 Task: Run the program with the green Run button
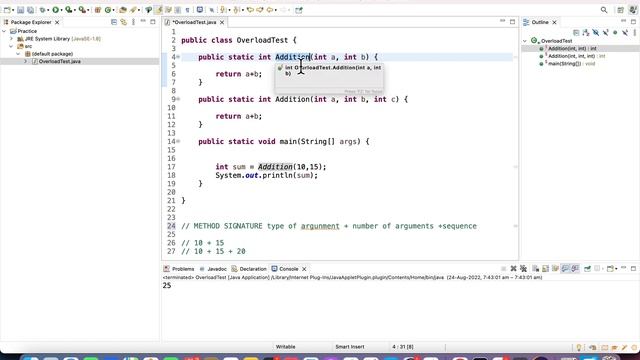[56, 10]
